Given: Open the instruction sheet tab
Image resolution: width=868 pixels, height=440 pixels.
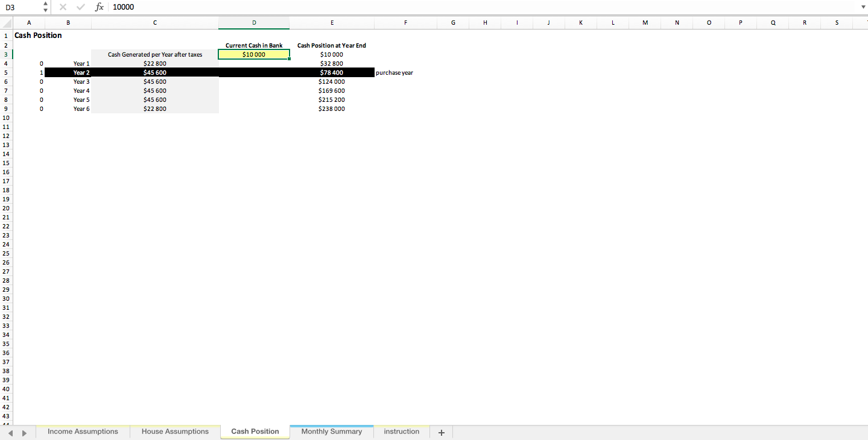Looking at the screenshot, I should (401, 432).
